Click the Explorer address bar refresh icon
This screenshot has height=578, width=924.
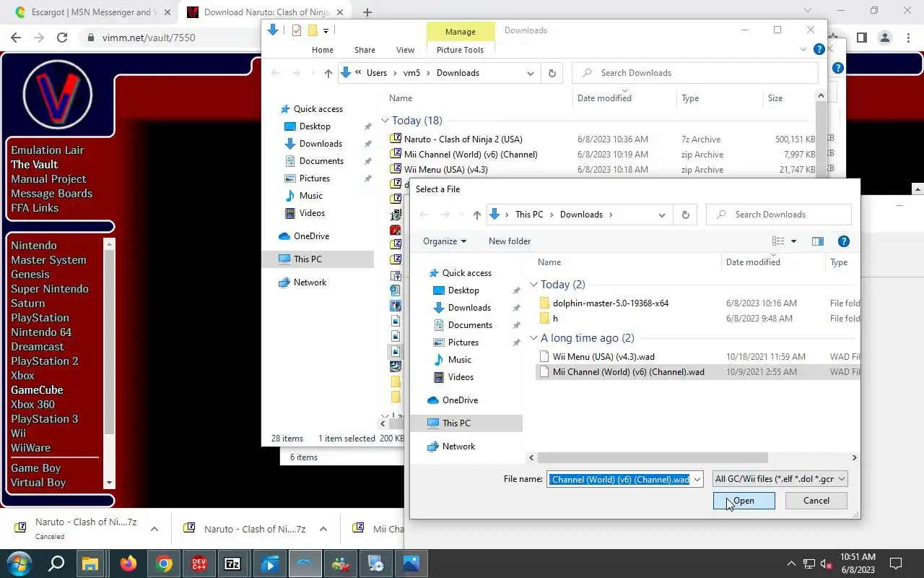552,73
